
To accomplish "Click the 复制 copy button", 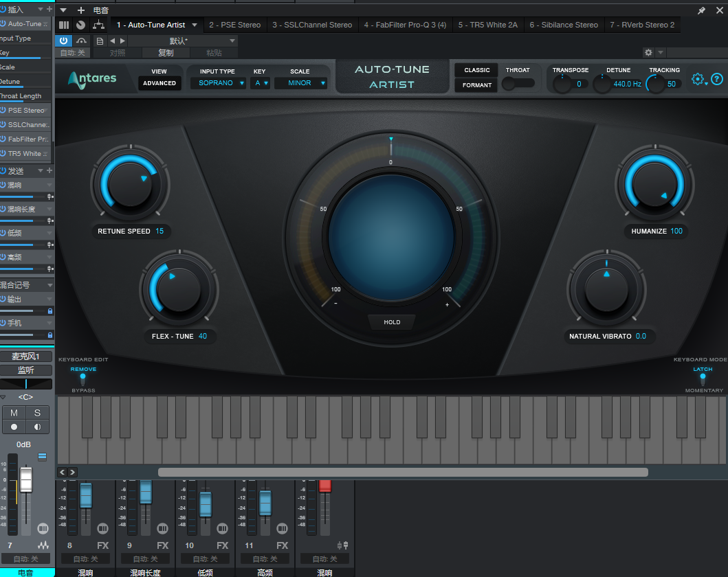I will coord(166,52).
